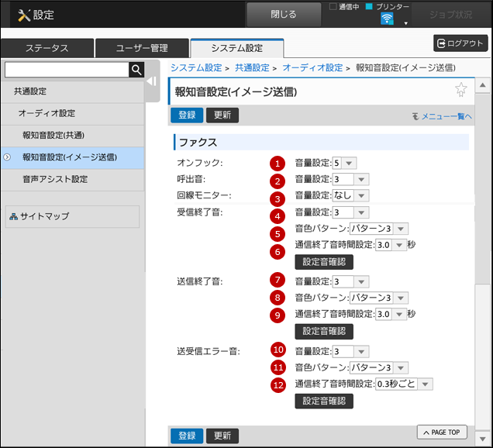Click the サイトマップ text link
The width and height of the screenshot is (493, 448).
click(x=45, y=216)
